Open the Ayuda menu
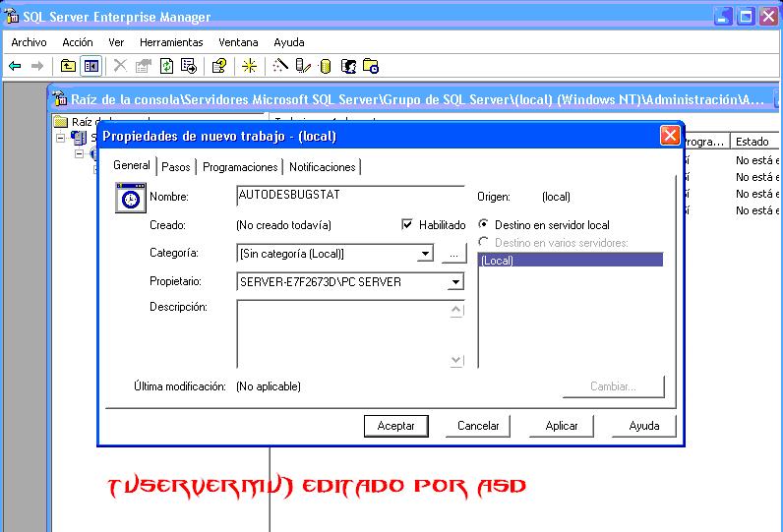Screen dimensions: 783x532 click(289, 42)
